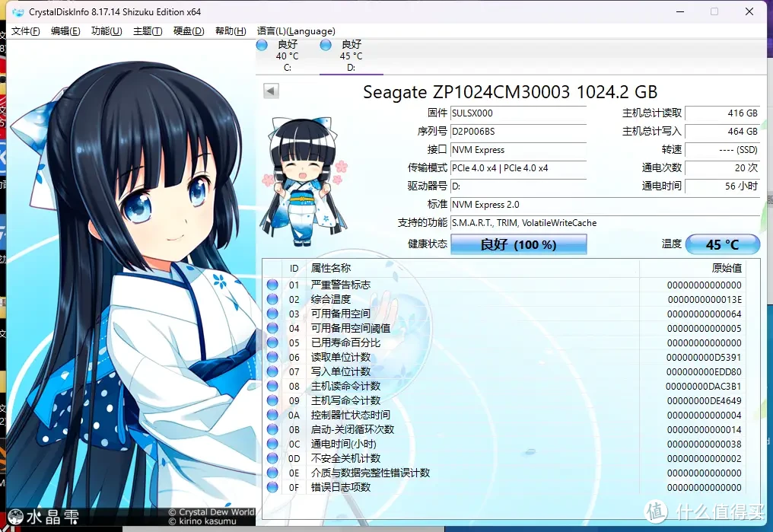Image resolution: width=773 pixels, height=532 pixels.
Task: Click raw value 00000000DE4649
Action: tap(704, 401)
